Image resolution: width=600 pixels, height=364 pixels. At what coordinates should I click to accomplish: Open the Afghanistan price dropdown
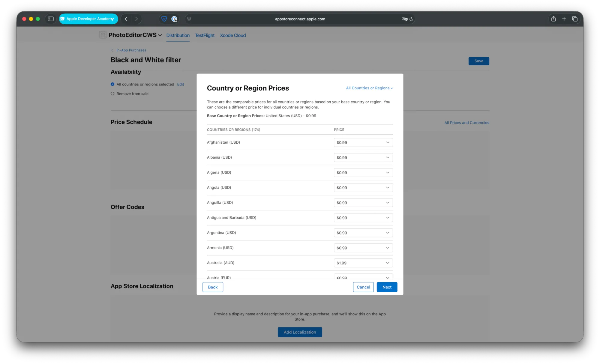pos(363,142)
